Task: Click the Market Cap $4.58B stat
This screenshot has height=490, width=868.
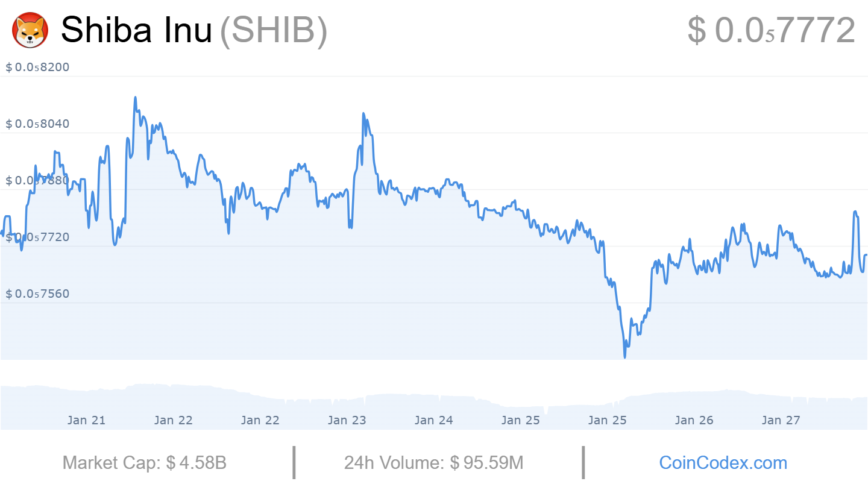Action: [145, 463]
